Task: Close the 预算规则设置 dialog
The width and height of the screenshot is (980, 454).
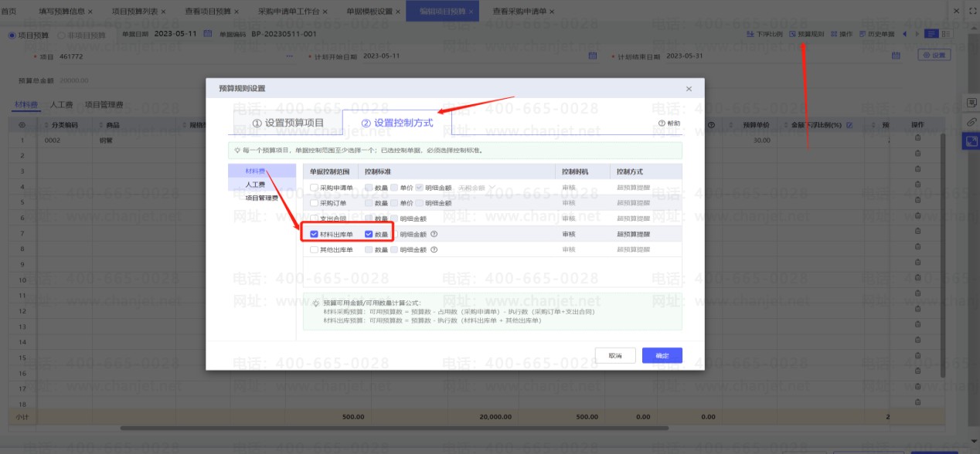Action: coord(689,89)
